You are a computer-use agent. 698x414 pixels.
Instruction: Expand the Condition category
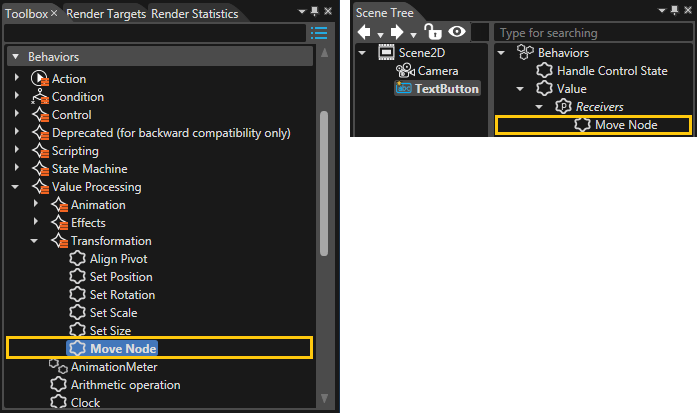tap(17, 95)
